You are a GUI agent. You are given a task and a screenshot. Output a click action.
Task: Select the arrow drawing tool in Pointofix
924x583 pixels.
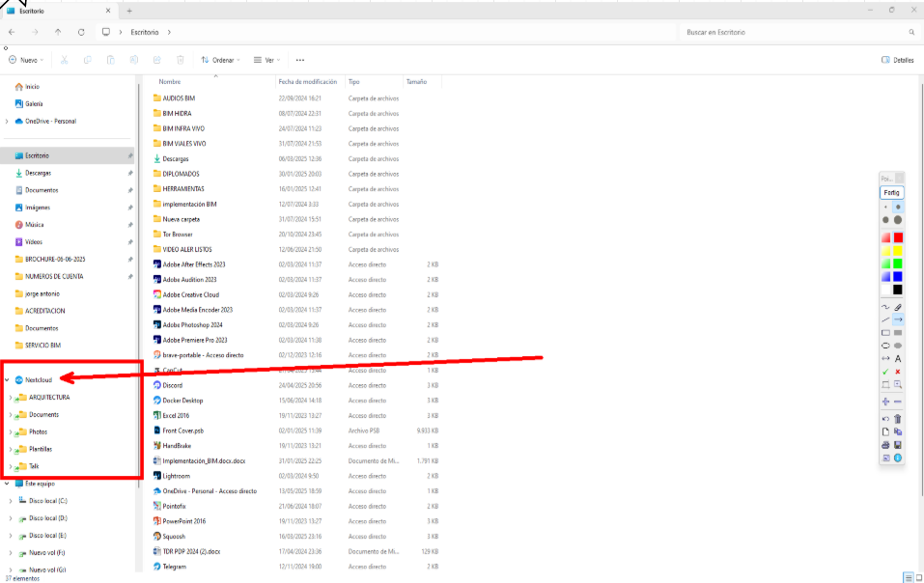point(898,319)
